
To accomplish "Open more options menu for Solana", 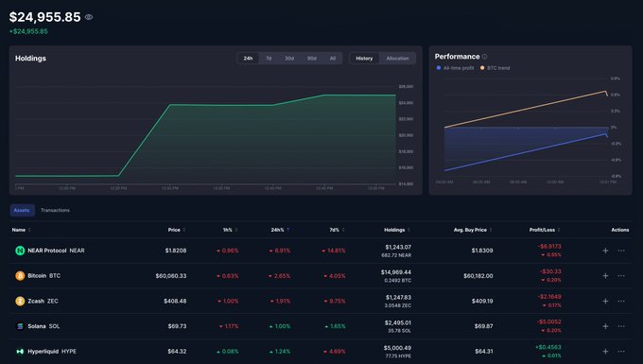I will (x=621, y=326).
